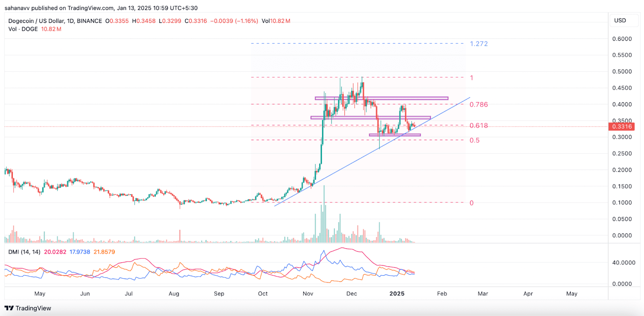
Task: Click the current price tag 0.3316
Action: click(622, 126)
